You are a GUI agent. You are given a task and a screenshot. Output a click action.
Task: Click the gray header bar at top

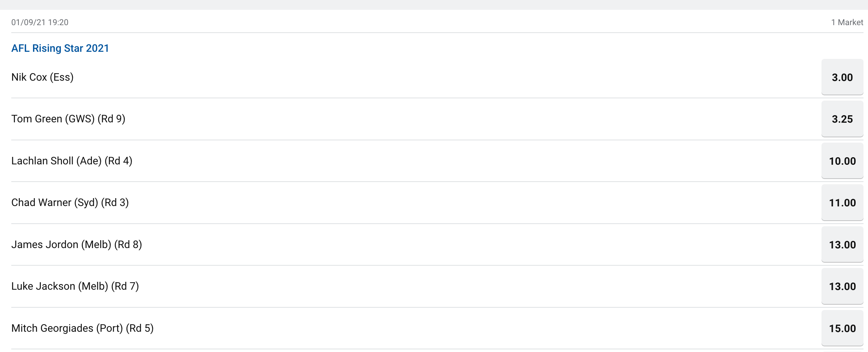(434, 5)
